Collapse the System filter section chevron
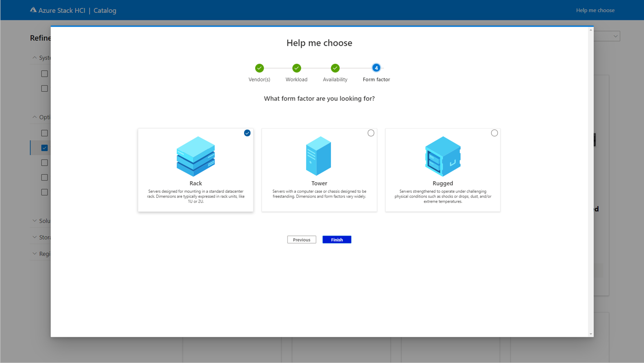The image size is (644, 363). click(35, 58)
